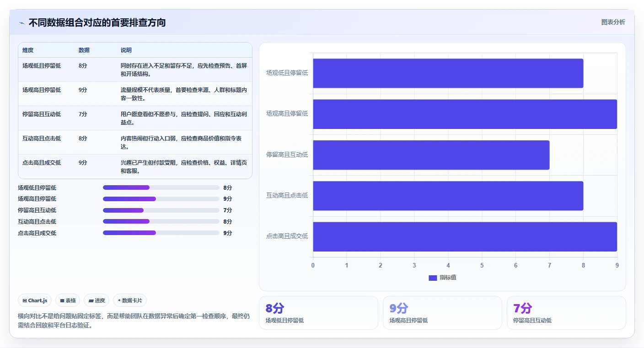Click the main title 不同数据组合对应的首要排查方向
This screenshot has width=644, height=348.
97,23
